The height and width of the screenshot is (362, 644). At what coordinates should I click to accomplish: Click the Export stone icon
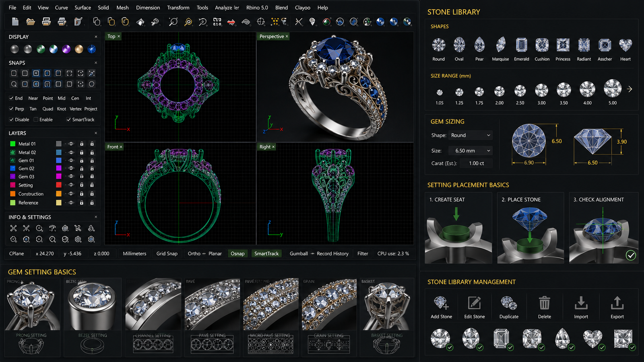617,303
